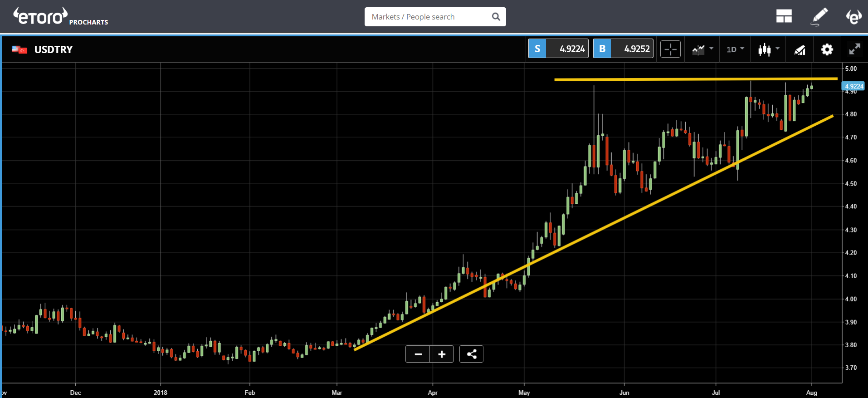This screenshot has width=868, height=398.
Task: Click the Feb date axis label
Action: (x=249, y=393)
